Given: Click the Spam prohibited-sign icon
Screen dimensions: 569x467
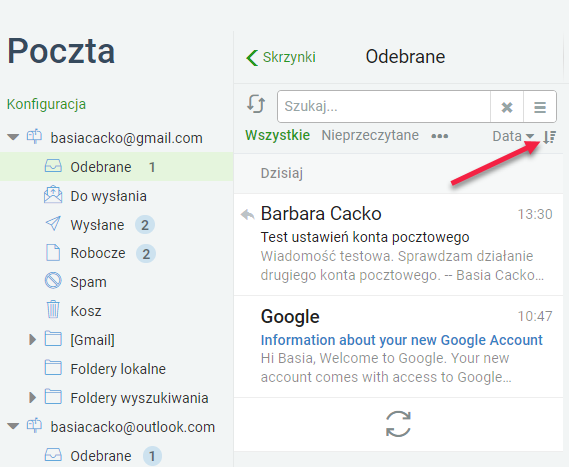Looking at the screenshot, I should tap(53, 281).
